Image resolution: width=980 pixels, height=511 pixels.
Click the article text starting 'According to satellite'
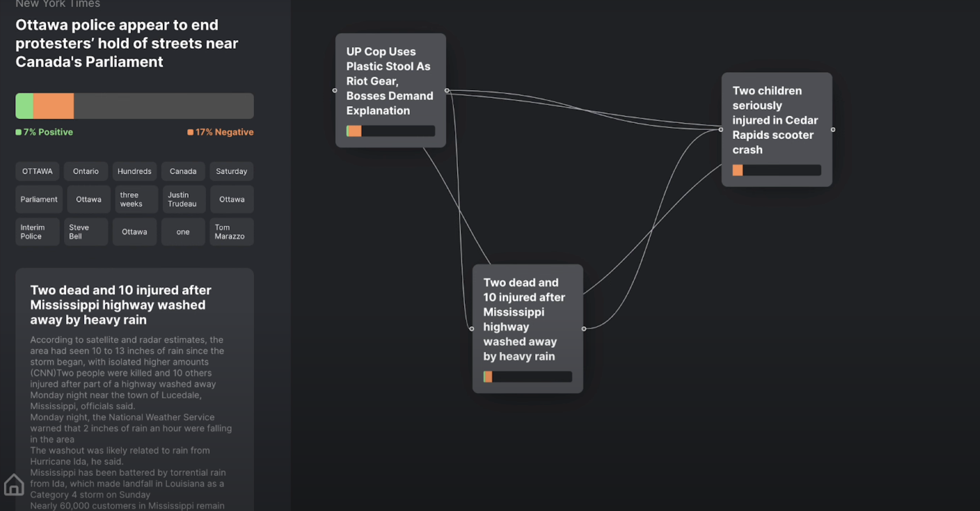click(x=131, y=423)
